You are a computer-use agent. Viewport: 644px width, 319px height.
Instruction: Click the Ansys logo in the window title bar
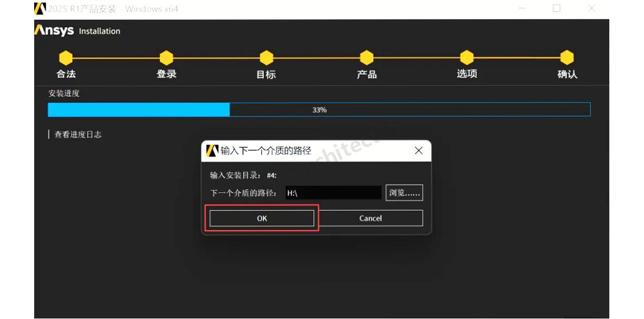pos(40,9)
